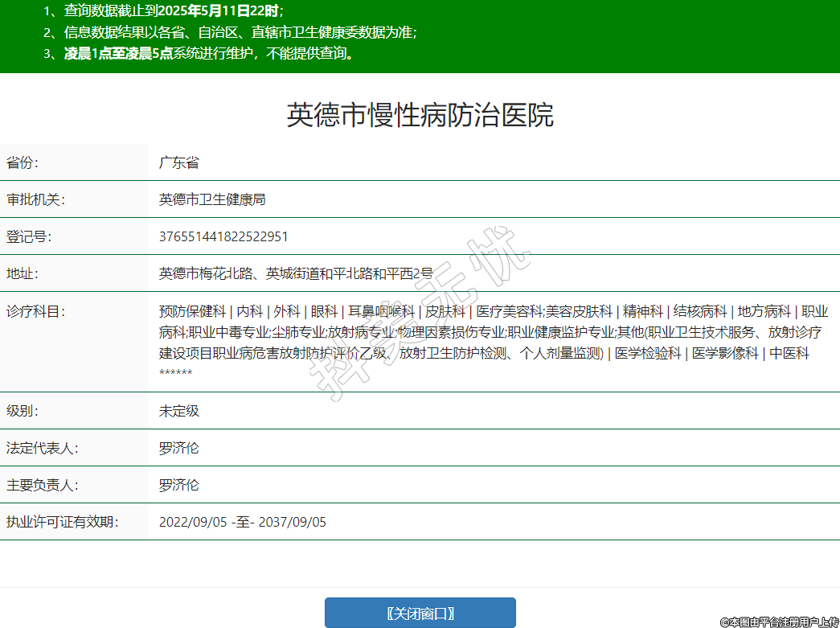Select registration number 376551441822522951
The width and height of the screenshot is (840, 628).
(223, 236)
